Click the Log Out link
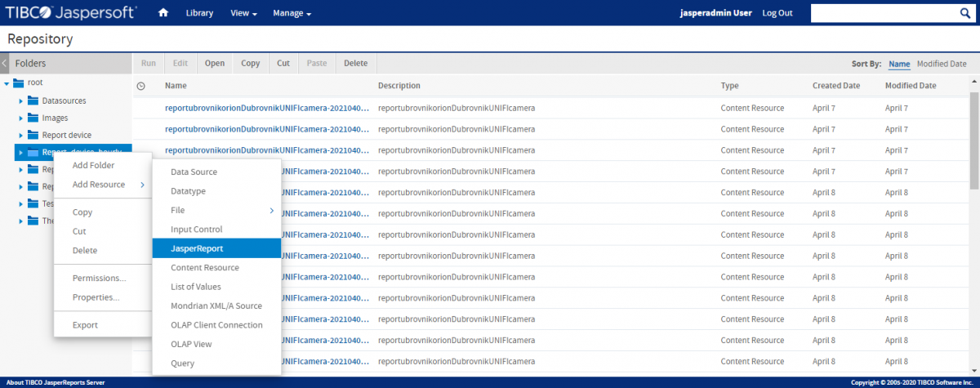Screen dimensions: 980x388 pos(777,13)
